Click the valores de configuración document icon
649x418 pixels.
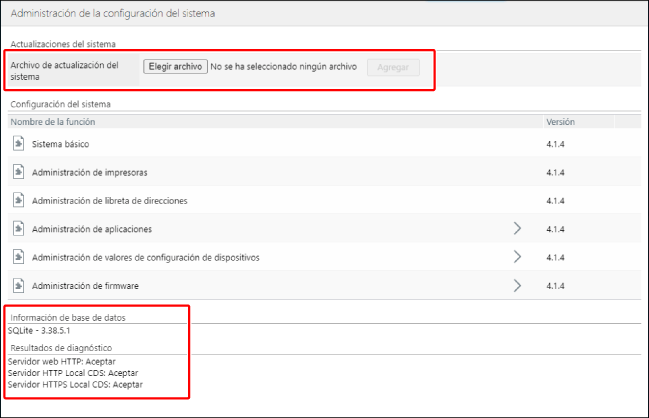click(19, 256)
